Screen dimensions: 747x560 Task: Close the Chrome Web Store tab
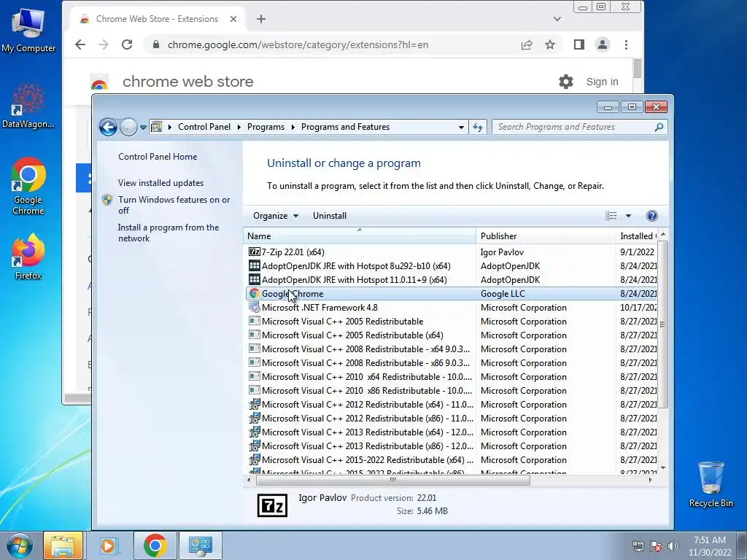(233, 19)
